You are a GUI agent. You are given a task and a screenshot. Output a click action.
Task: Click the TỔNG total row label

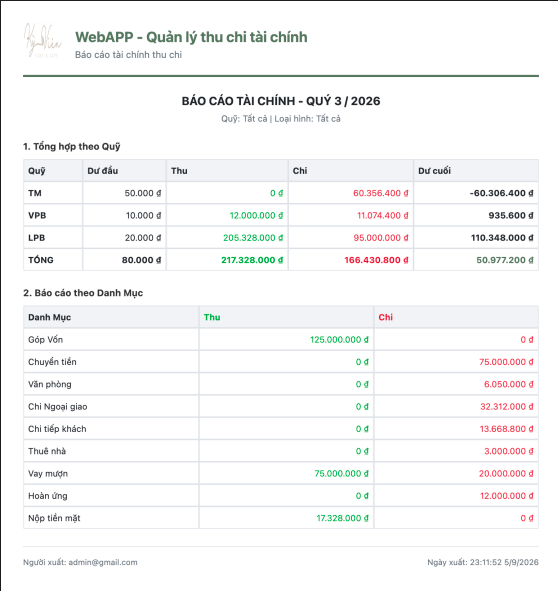click(41, 260)
